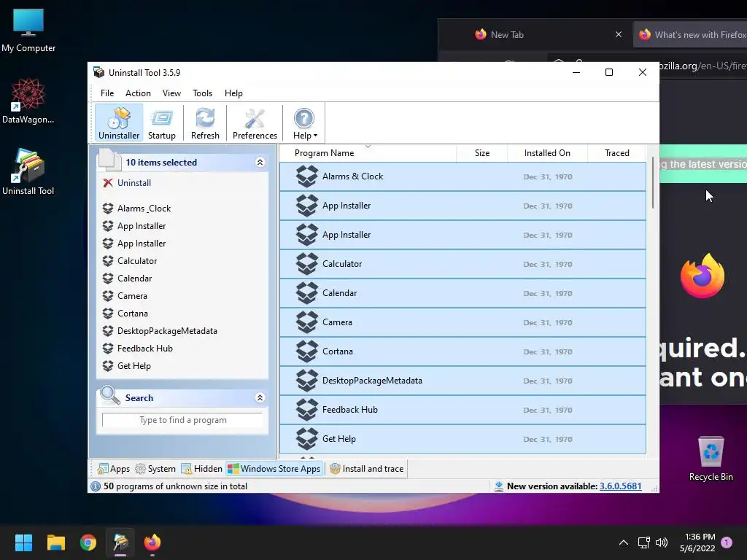Select the Feedback Hub program name

[x=349, y=410]
